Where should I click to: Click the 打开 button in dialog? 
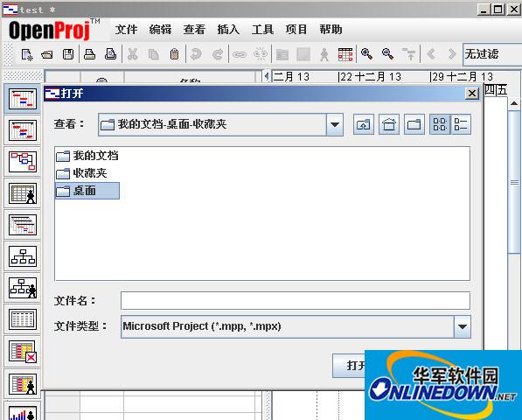pos(350,366)
